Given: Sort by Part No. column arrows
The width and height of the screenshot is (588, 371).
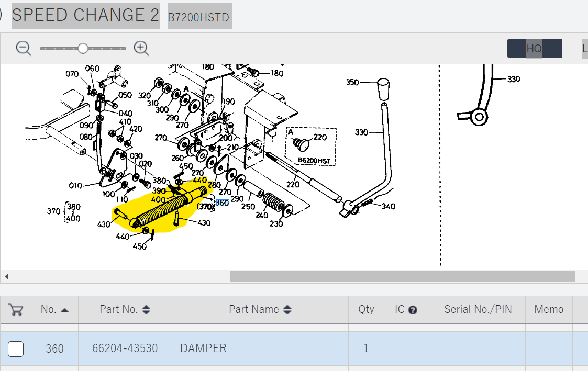Looking at the screenshot, I should (x=146, y=310).
